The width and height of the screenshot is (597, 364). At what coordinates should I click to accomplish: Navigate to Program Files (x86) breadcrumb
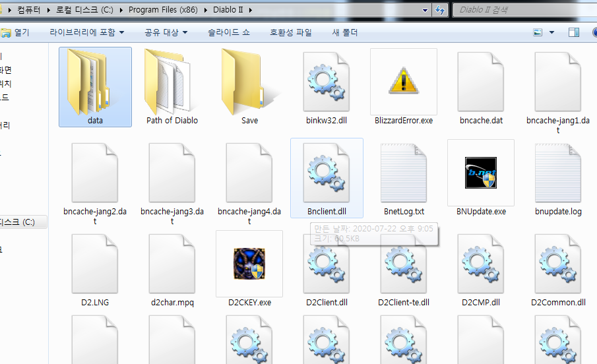click(x=163, y=10)
